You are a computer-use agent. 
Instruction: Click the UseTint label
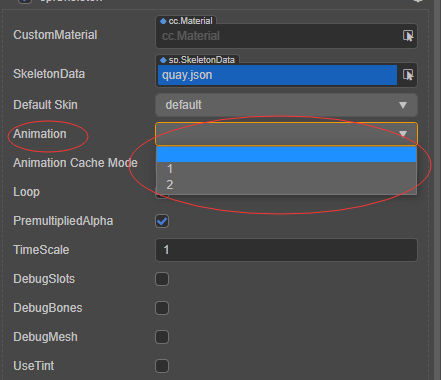click(x=34, y=366)
